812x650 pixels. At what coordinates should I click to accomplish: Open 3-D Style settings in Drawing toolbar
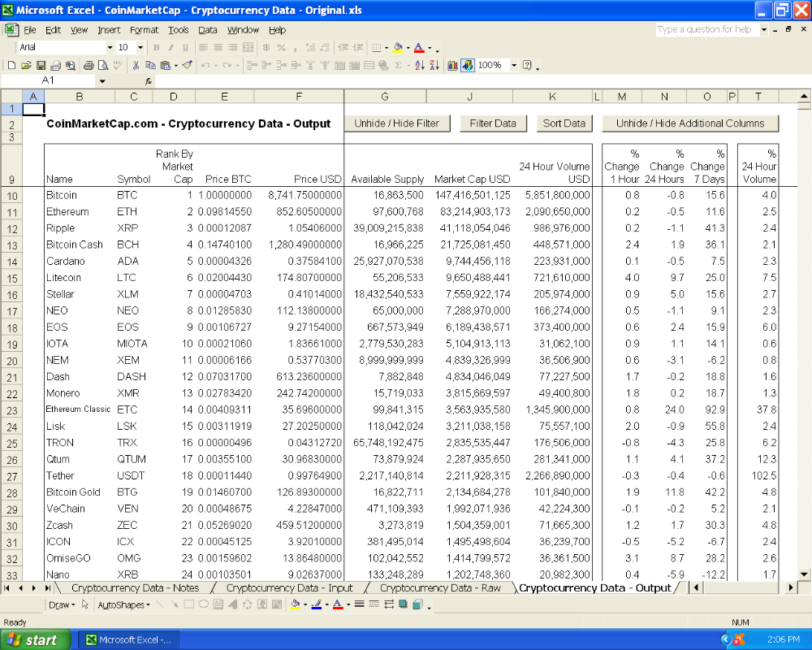click(x=417, y=604)
